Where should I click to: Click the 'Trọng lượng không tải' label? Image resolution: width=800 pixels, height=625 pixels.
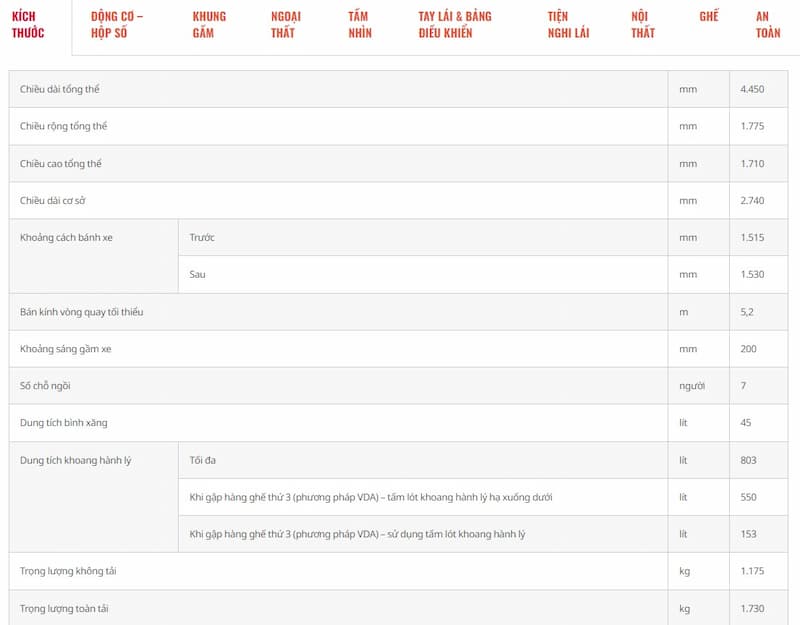pos(68,571)
